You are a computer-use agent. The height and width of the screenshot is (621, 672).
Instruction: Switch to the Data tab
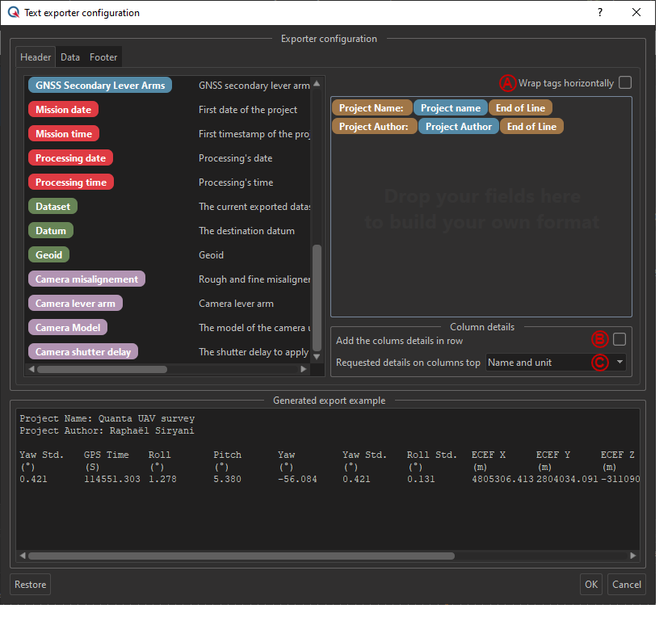[x=69, y=57]
